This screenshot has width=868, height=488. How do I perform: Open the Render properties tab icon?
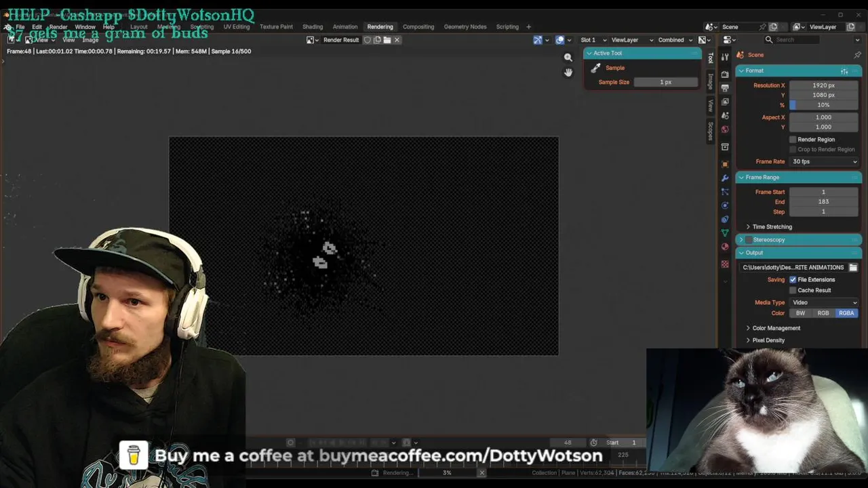[x=725, y=74]
